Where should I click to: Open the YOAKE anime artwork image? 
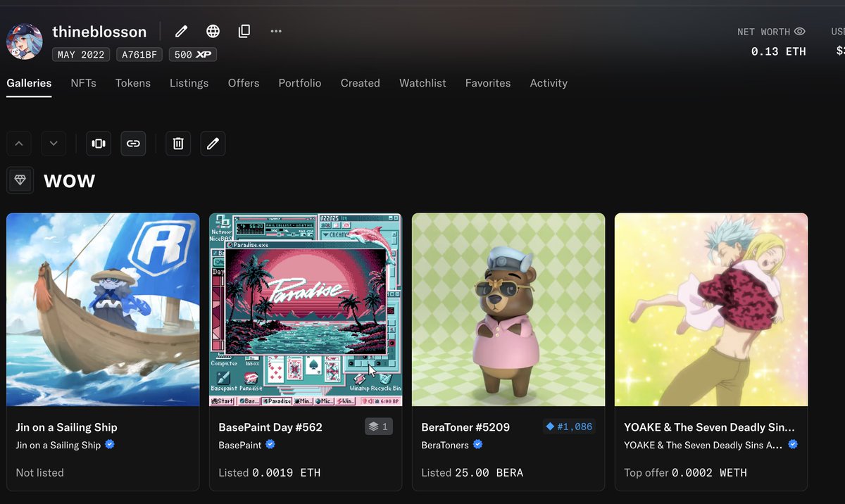tap(711, 310)
